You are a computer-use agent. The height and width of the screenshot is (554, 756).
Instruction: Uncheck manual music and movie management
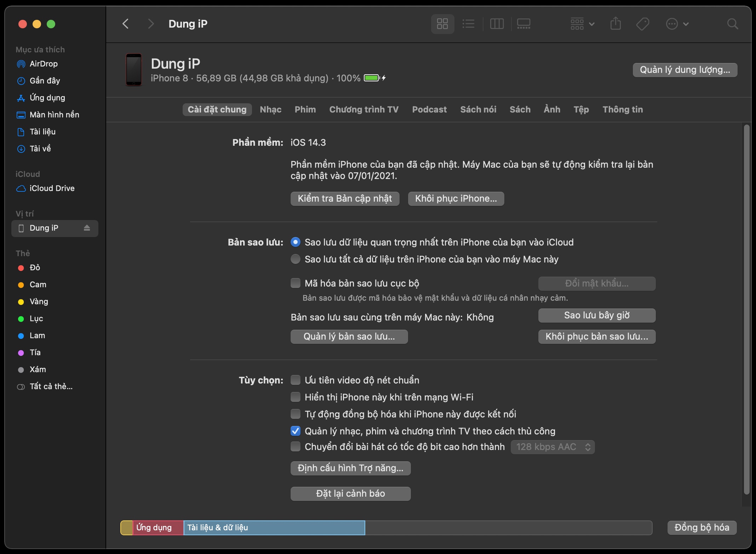coord(296,431)
